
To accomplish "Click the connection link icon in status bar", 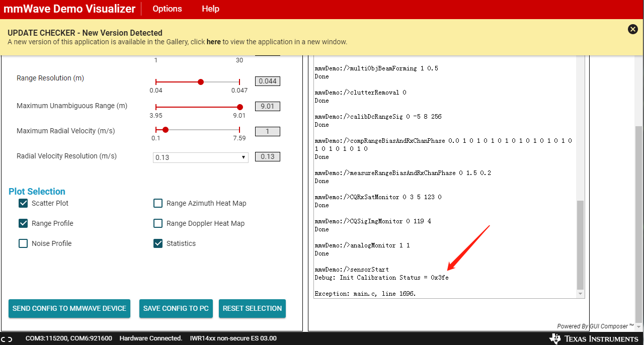I will pyautogui.click(x=7, y=338).
